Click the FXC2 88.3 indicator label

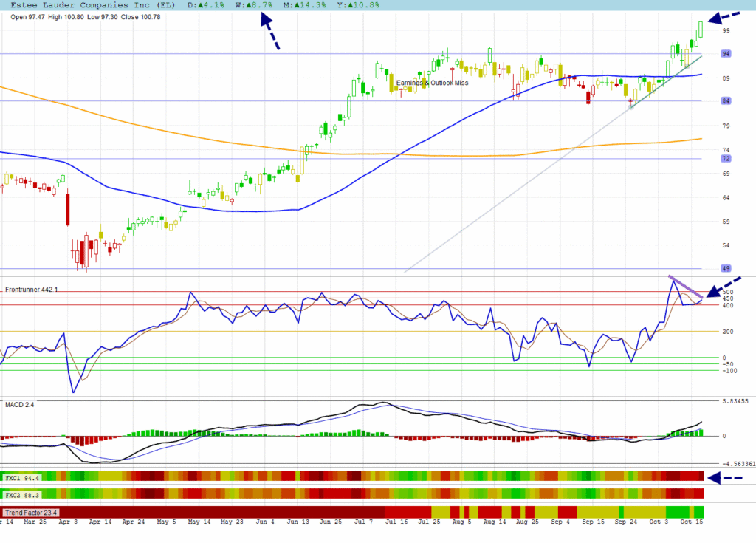click(x=22, y=494)
